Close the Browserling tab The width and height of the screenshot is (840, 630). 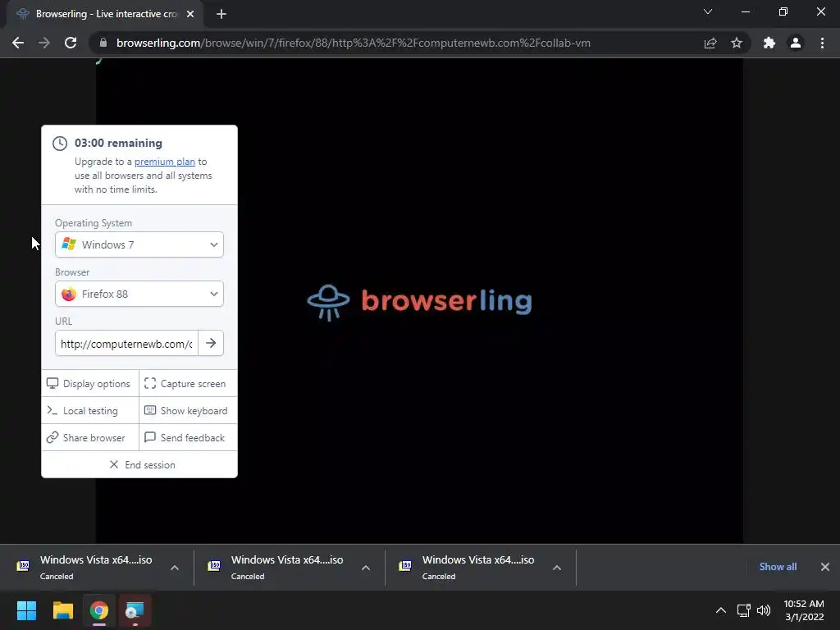(190, 14)
